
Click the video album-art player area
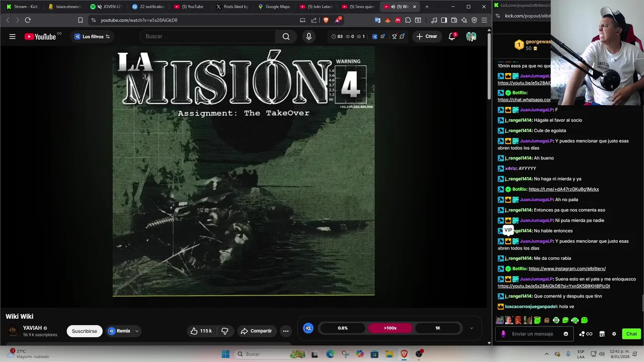(244, 171)
